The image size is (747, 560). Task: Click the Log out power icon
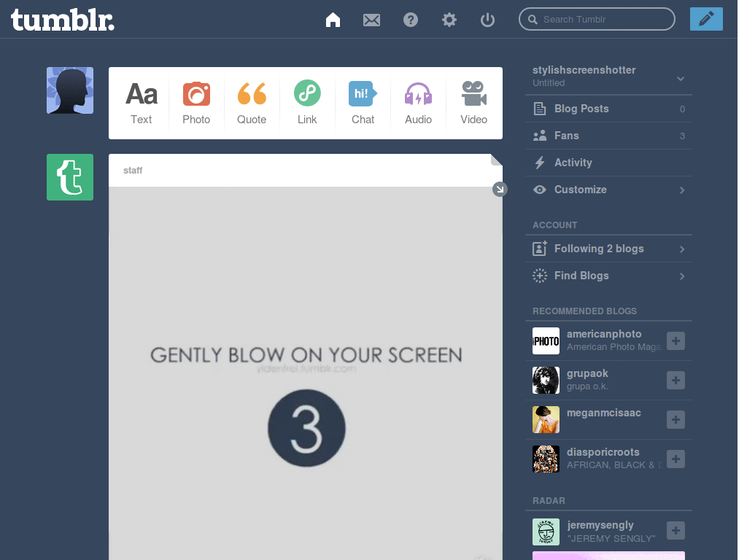point(487,20)
